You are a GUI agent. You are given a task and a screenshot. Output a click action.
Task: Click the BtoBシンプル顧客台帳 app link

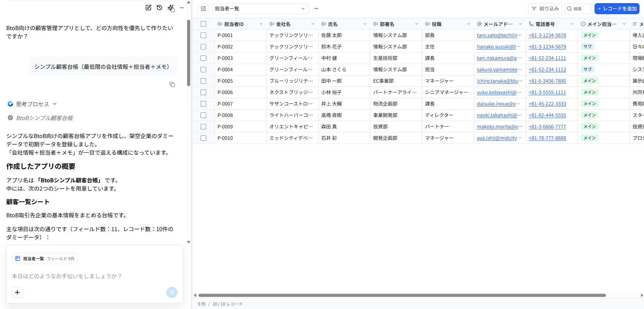tap(45, 118)
